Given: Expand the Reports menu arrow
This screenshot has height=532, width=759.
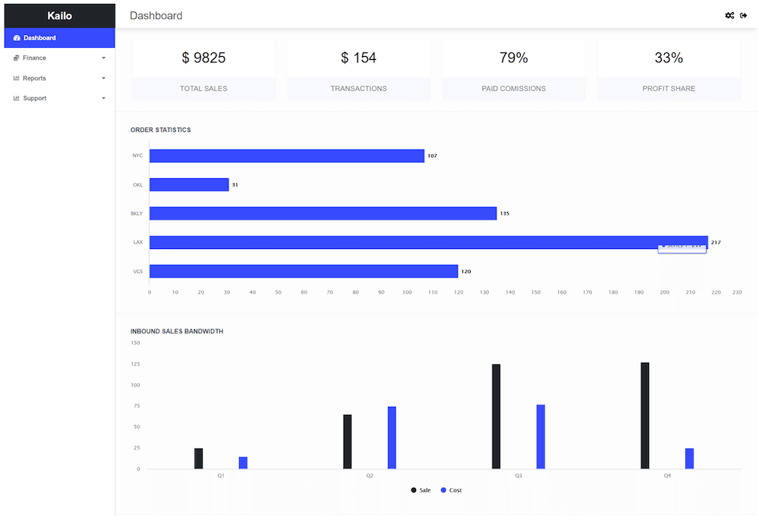Looking at the screenshot, I should (x=103, y=78).
